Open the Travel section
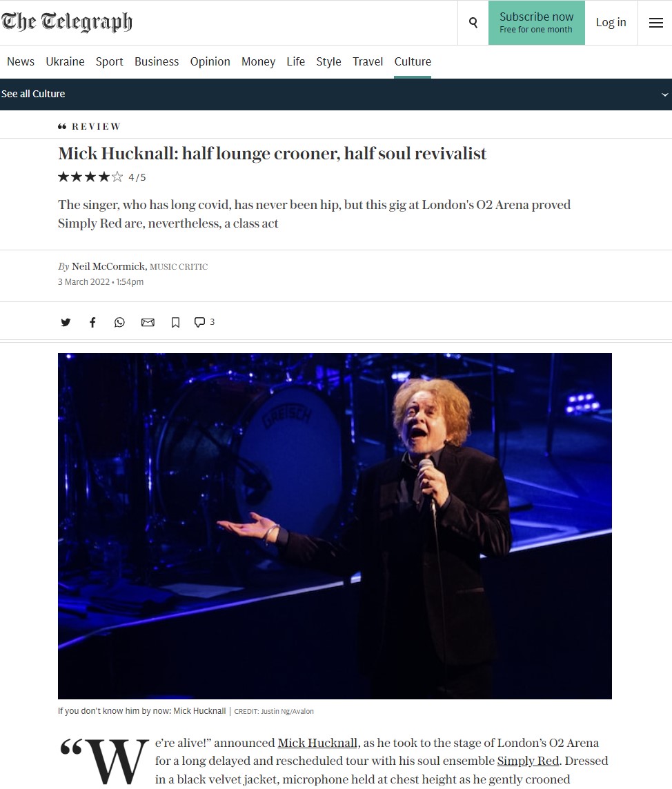 (x=368, y=62)
